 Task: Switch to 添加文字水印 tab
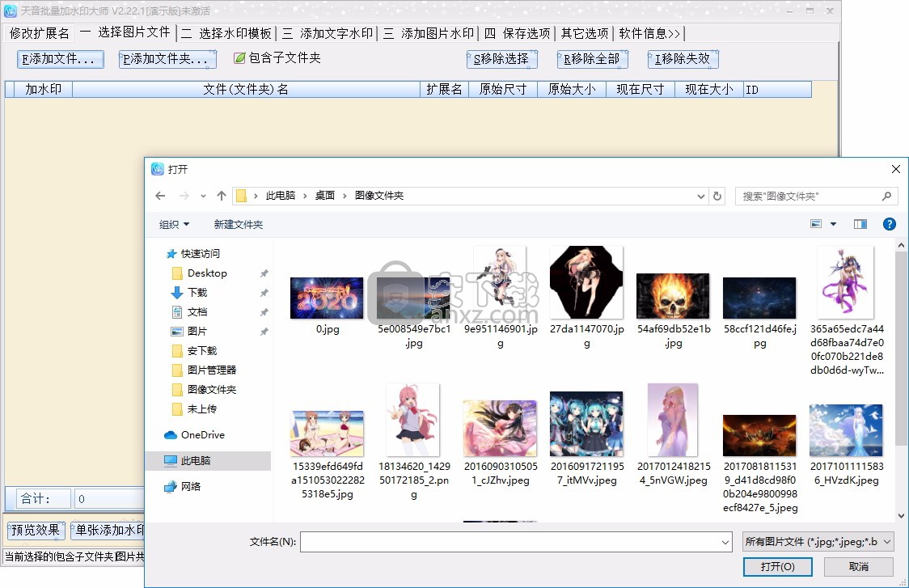click(328, 34)
